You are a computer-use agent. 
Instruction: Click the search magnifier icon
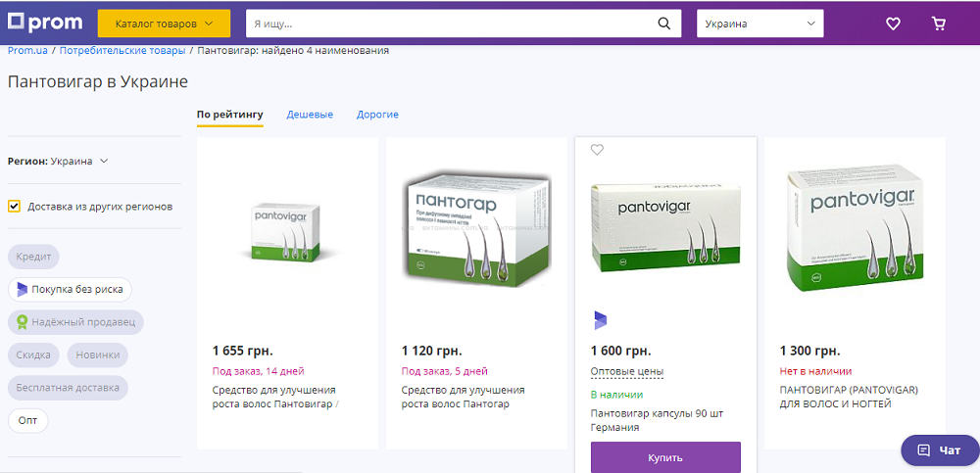click(664, 24)
